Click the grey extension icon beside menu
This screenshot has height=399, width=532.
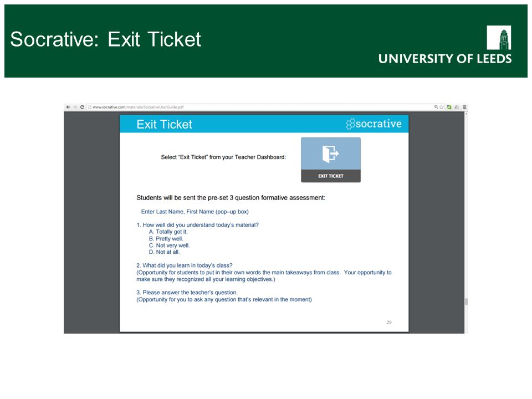tap(457, 107)
